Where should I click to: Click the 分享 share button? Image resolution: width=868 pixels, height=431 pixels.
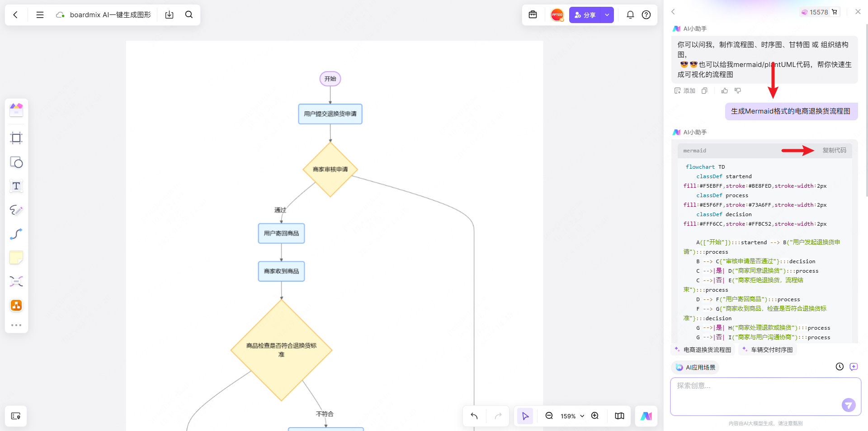pos(585,15)
